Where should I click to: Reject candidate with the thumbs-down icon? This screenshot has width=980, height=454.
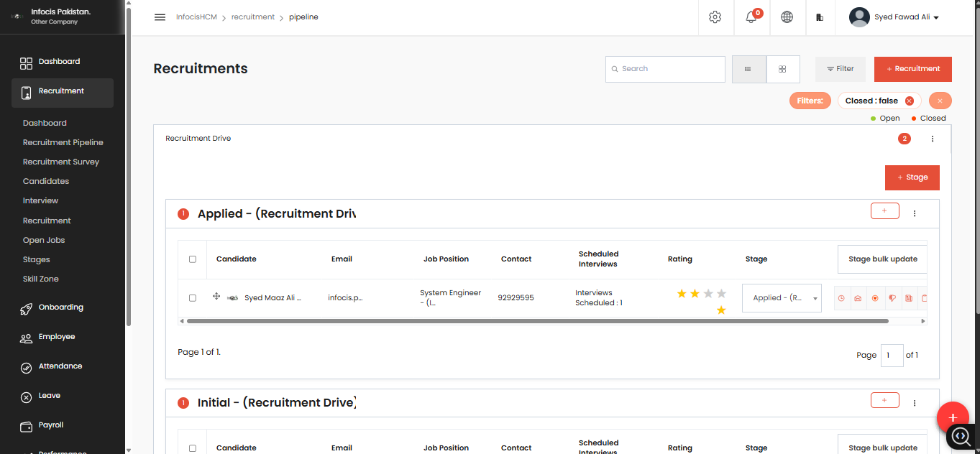coord(892,298)
